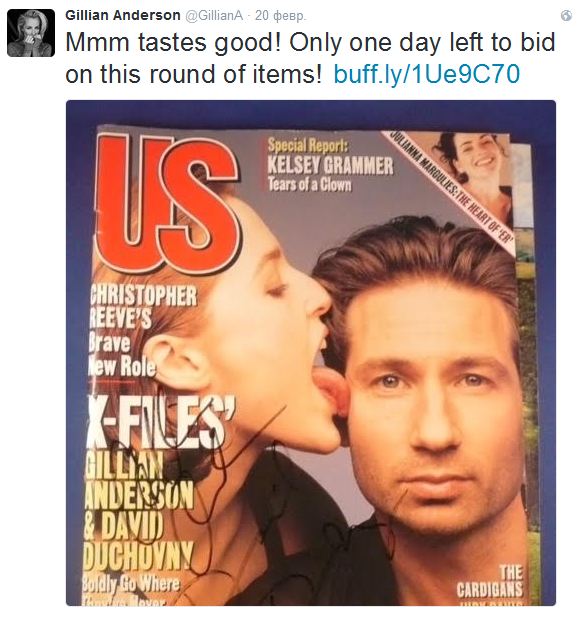The image size is (579, 617).
Task: Click the red US logo in photo
Action: coord(167,204)
